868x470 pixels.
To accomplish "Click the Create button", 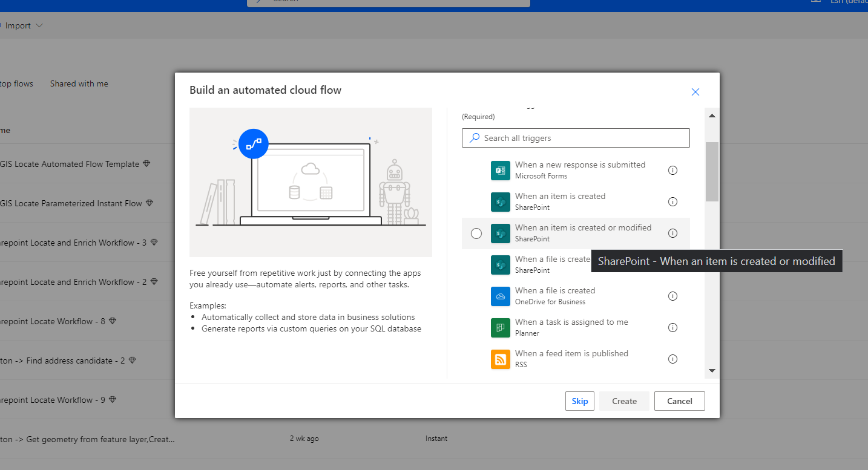I will click(x=624, y=400).
